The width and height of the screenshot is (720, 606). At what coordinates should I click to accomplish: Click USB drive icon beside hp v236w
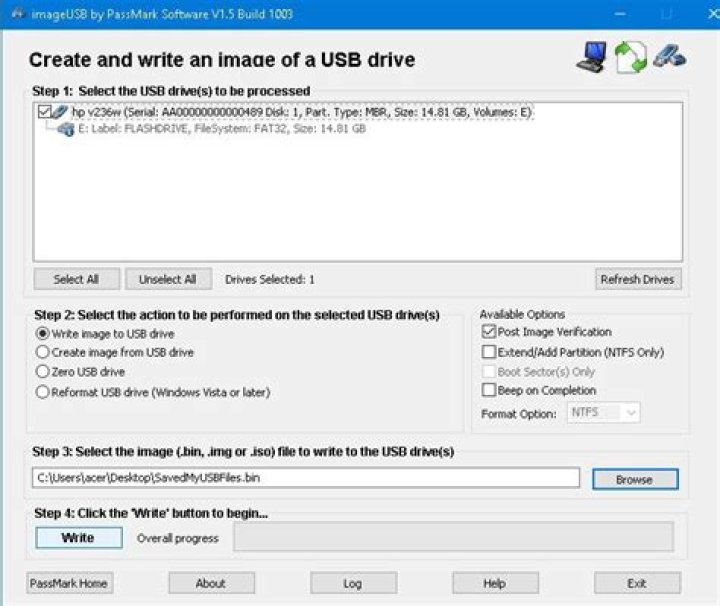point(60,112)
